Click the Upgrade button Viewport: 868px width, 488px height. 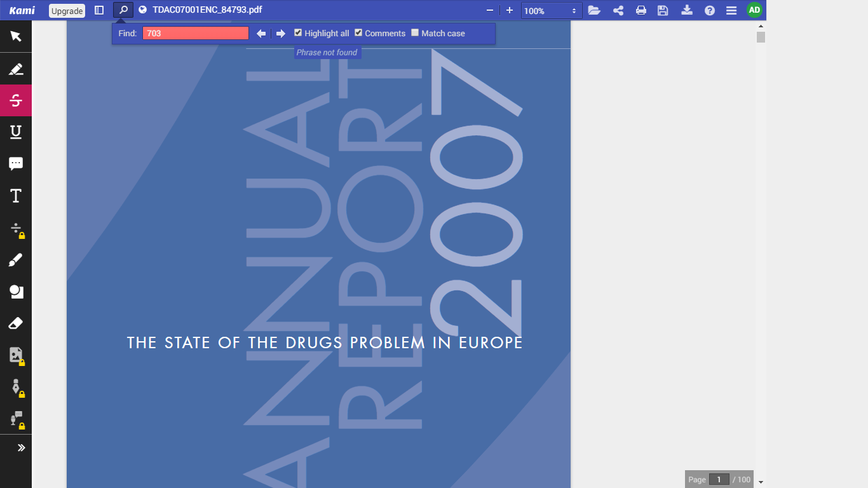pos(67,11)
